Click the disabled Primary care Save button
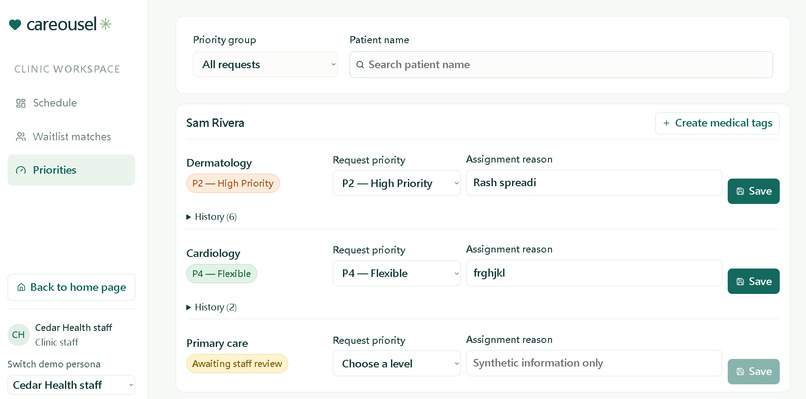The image size is (806, 399). tap(754, 372)
